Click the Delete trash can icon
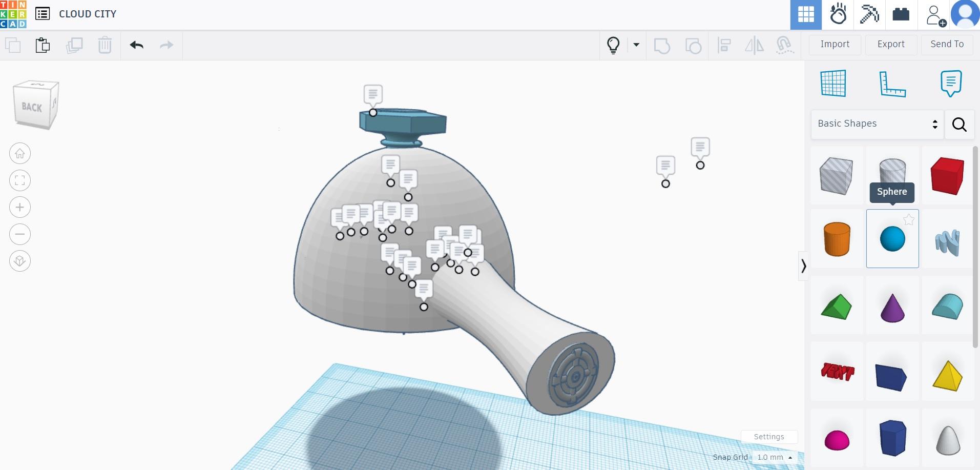This screenshot has width=980, height=470. (x=105, y=45)
